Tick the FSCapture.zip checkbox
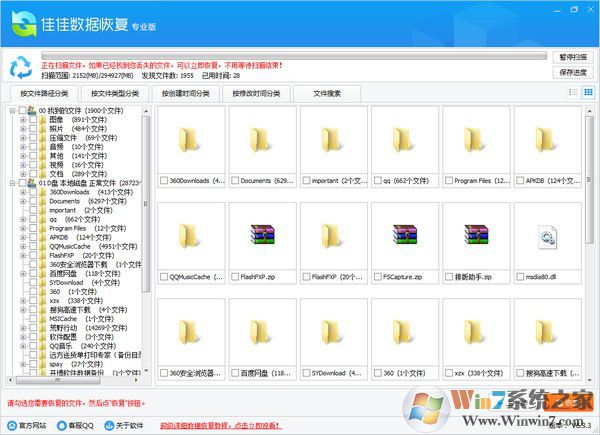Viewport: 600px width, 435px height. click(378, 276)
